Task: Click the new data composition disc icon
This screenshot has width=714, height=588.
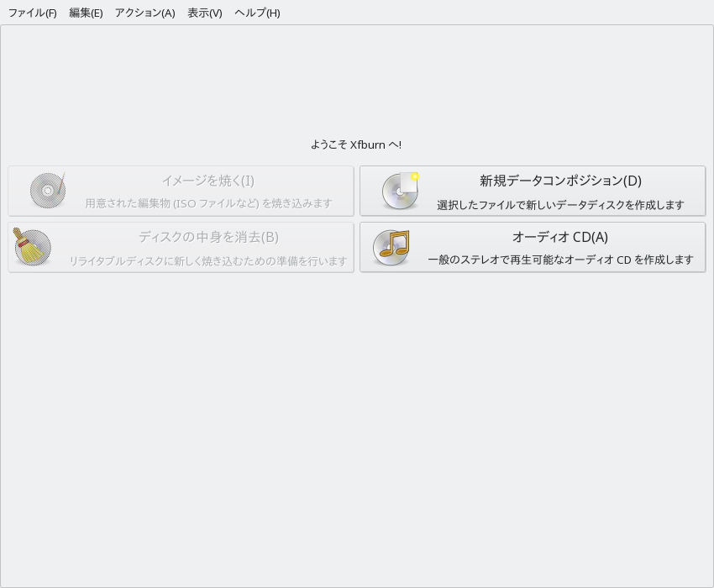Action: (x=400, y=191)
